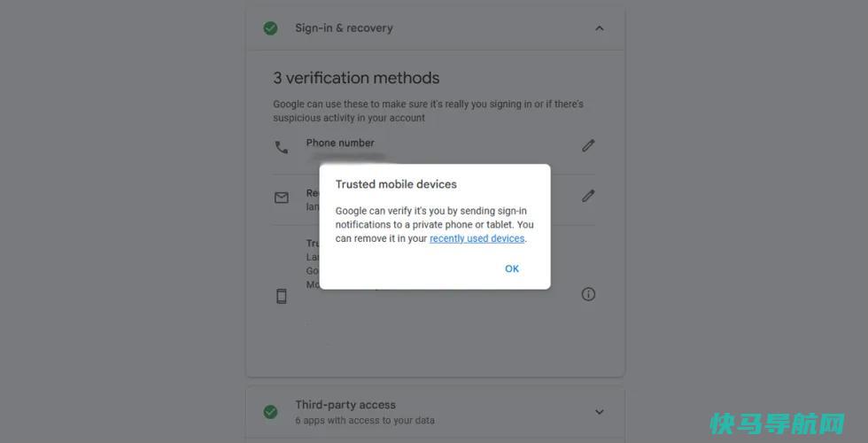Click the Third-party access header title
868x443 pixels.
[345, 405]
